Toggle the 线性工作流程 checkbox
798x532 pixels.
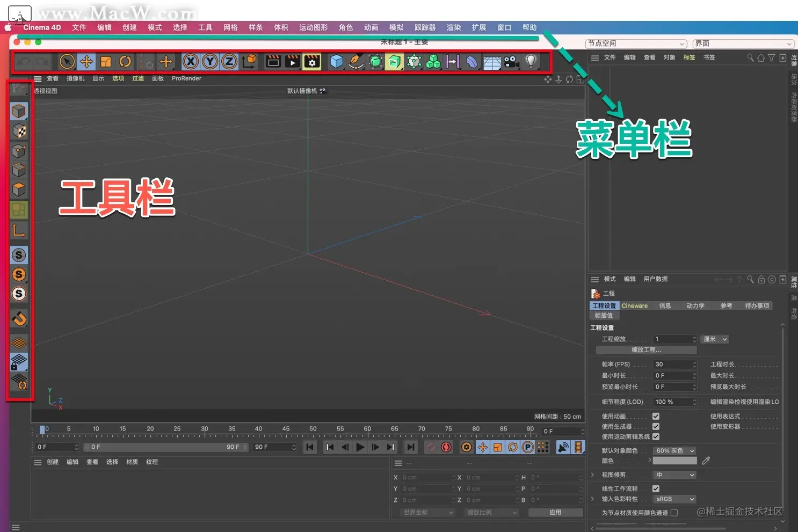pos(656,489)
